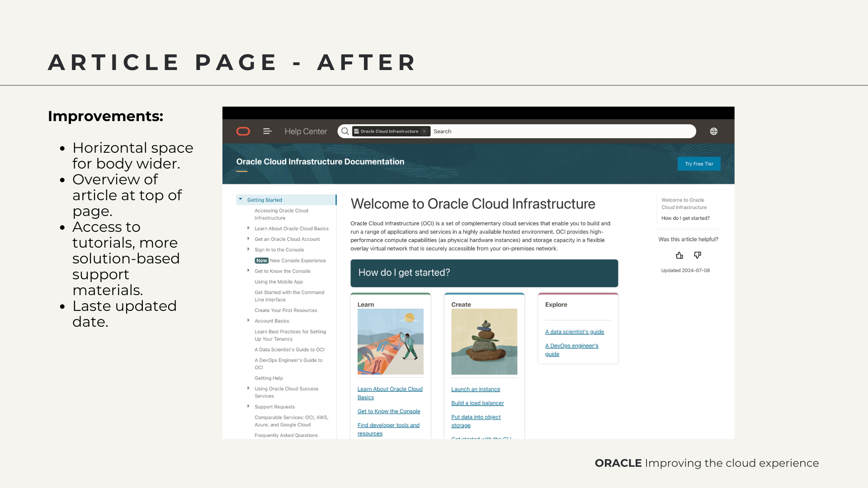Click Help Center in header

click(306, 131)
